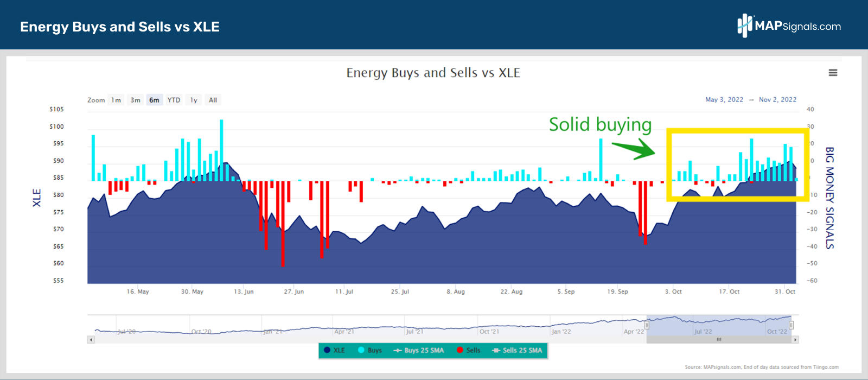Switch zoom range to 1y
Viewport: 868px width, 380px height.
194,100
